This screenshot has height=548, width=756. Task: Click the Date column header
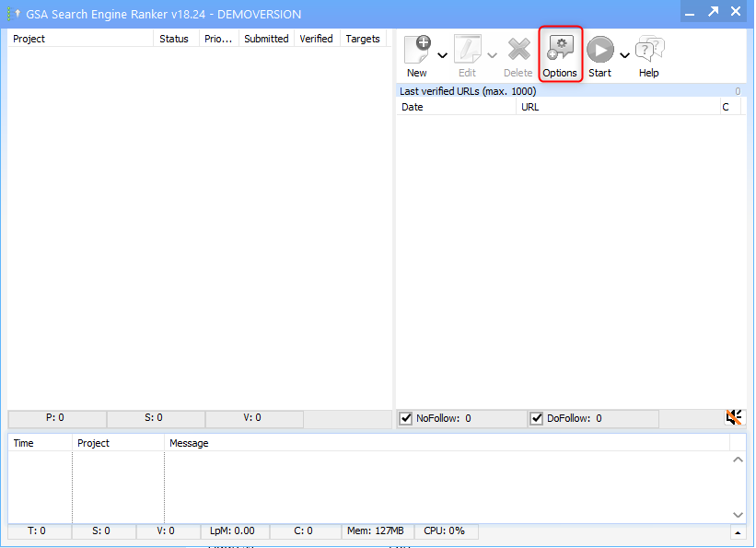(x=456, y=107)
